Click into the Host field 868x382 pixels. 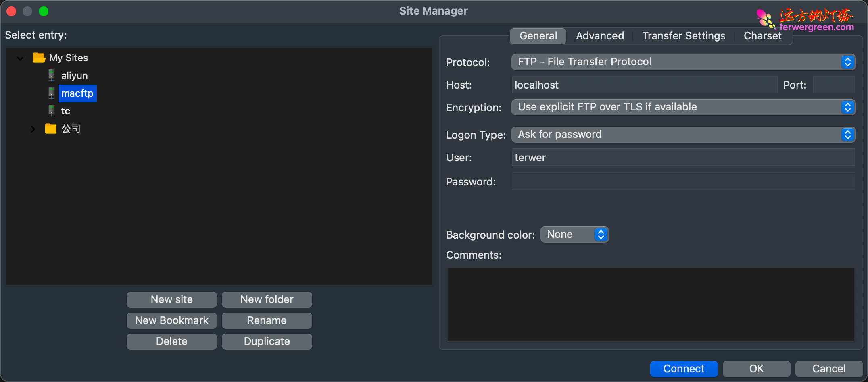tap(644, 85)
